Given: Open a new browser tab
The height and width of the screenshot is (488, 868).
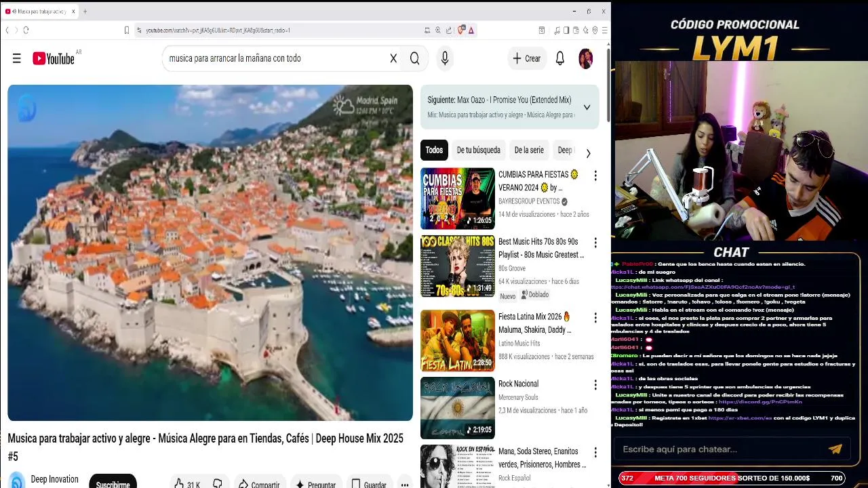Looking at the screenshot, I should pyautogui.click(x=85, y=12).
